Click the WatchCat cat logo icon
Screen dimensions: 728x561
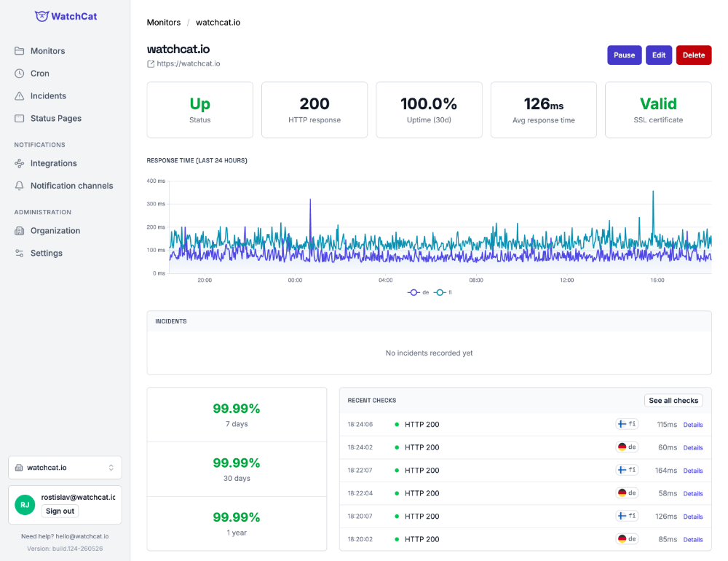[41, 16]
